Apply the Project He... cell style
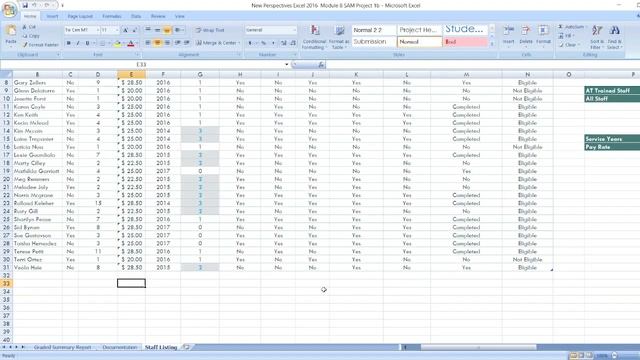The width and height of the screenshot is (640, 360). point(420,30)
